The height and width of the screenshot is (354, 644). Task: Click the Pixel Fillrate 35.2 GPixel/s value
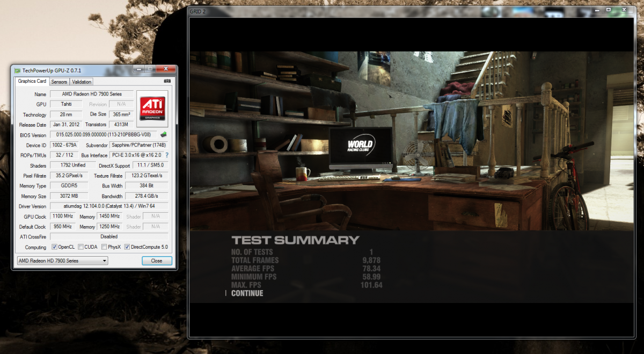tap(69, 176)
